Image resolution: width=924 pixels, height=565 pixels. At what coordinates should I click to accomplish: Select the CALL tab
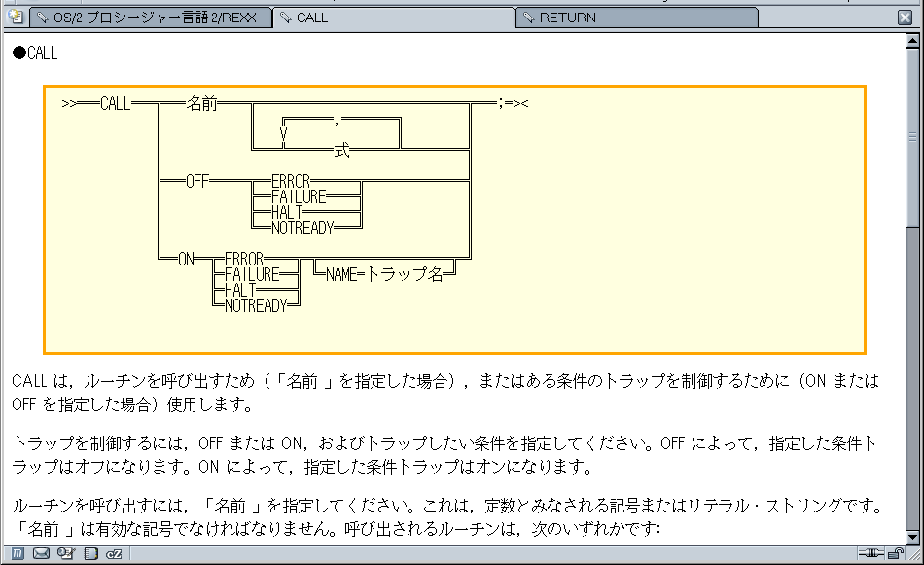[x=394, y=18]
